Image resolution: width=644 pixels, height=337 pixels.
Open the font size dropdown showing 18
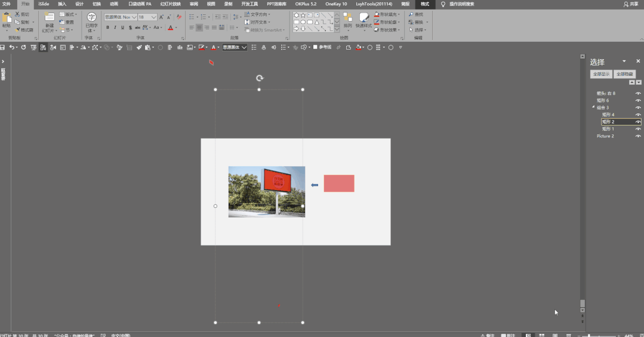[154, 17]
